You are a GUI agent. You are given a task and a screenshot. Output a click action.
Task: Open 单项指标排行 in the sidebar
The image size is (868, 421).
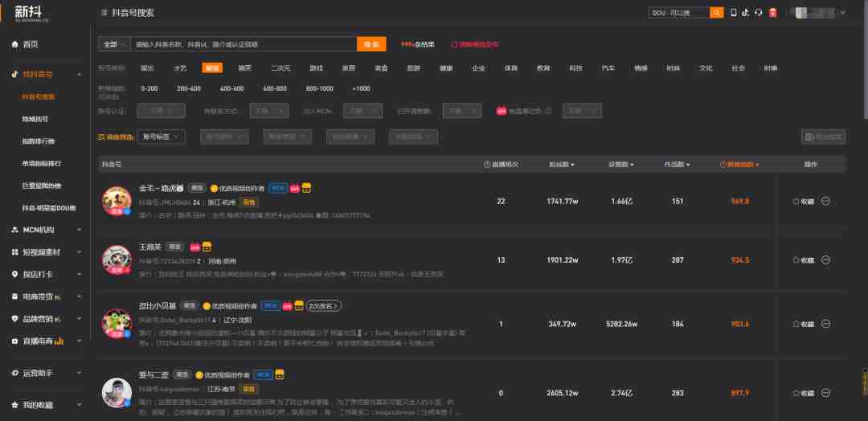click(x=42, y=164)
